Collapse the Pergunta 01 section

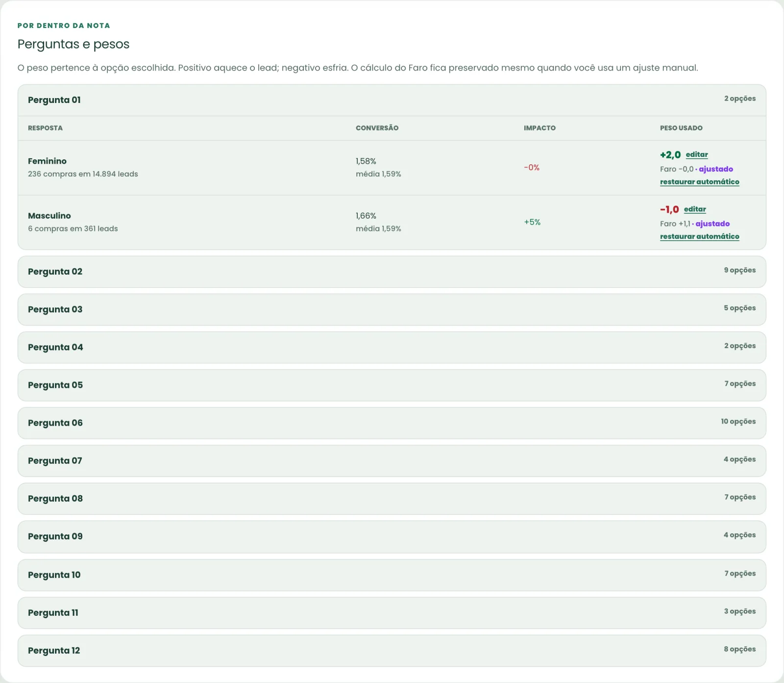tap(392, 100)
